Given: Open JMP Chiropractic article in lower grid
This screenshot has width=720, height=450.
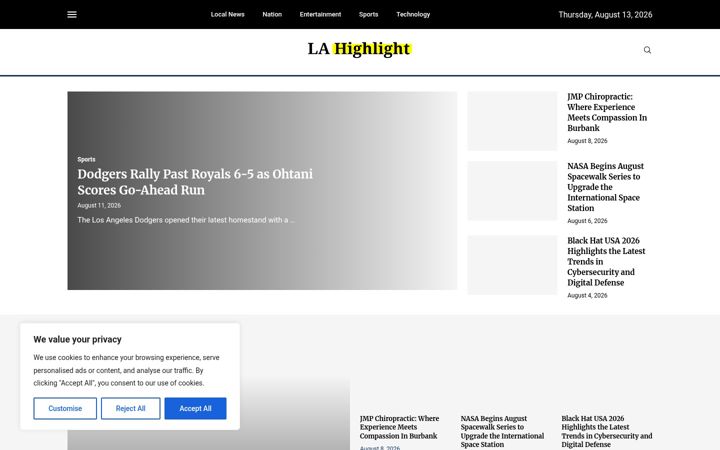Looking at the screenshot, I should pyautogui.click(x=399, y=427).
